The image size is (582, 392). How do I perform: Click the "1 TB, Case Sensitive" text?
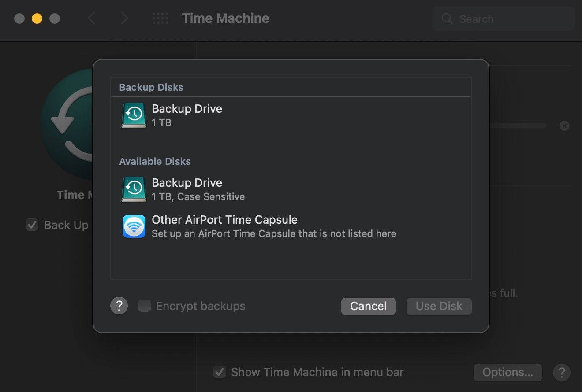198,196
